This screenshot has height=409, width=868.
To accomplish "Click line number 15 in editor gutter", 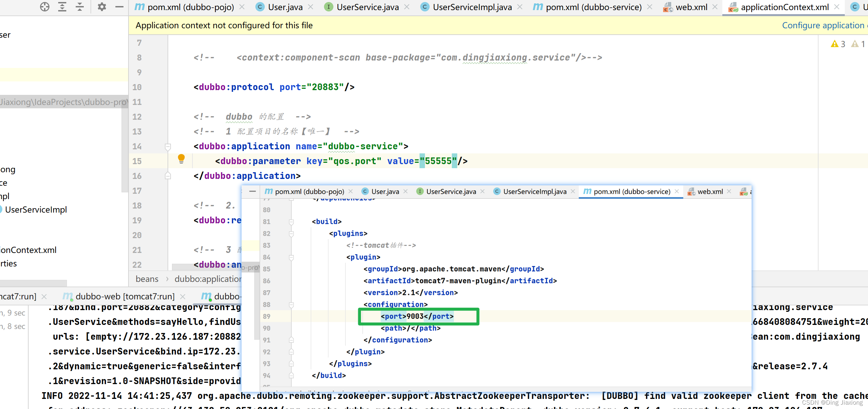I will [137, 161].
